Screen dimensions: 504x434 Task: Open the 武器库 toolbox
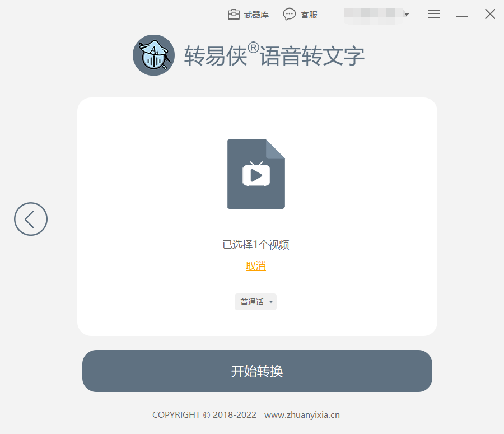tap(248, 15)
